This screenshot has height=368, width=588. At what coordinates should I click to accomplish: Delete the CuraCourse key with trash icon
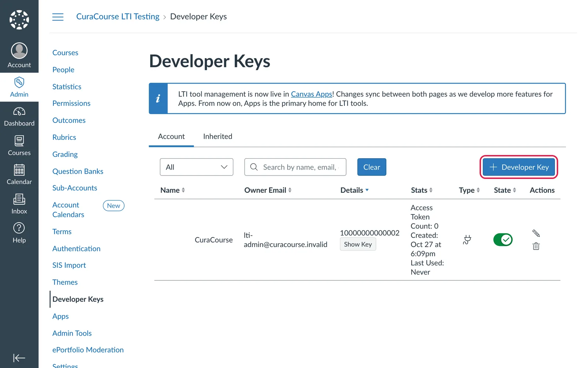click(536, 246)
